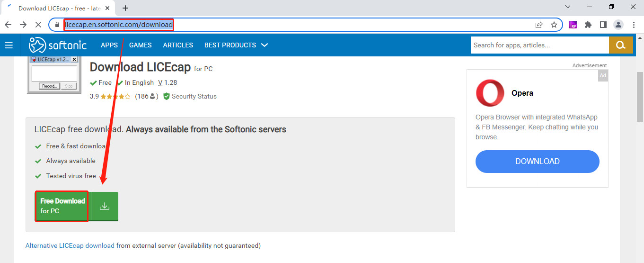Submit search with the magnifier button
The image size is (644, 263).
(x=621, y=45)
